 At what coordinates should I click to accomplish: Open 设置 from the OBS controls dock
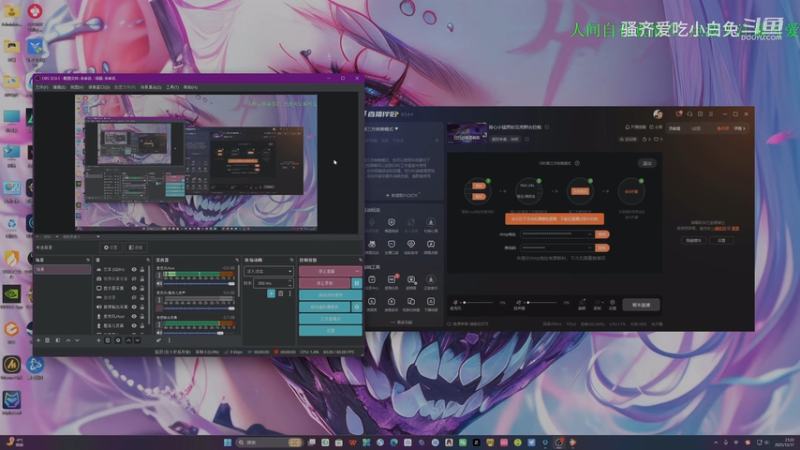(331, 331)
